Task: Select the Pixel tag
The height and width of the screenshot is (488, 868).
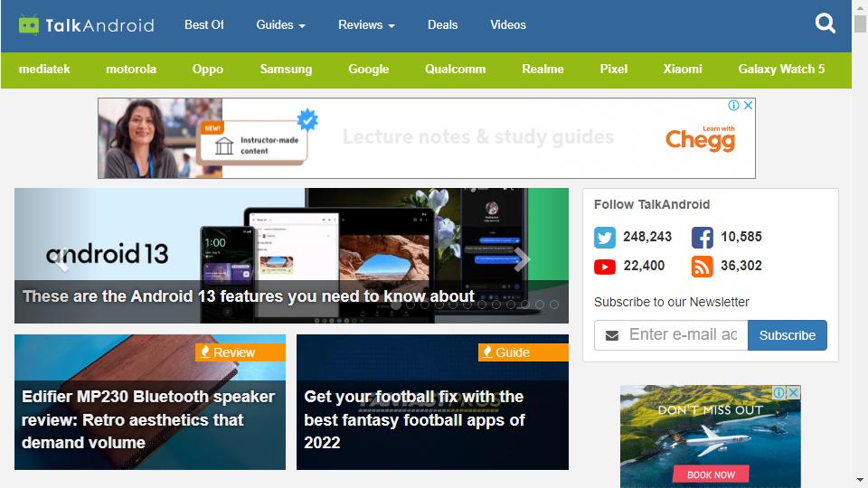Action: pyautogui.click(x=613, y=70)
